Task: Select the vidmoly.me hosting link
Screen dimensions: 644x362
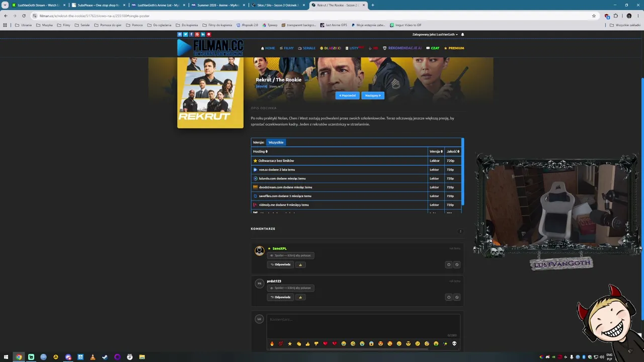Action: coord(284,205)
